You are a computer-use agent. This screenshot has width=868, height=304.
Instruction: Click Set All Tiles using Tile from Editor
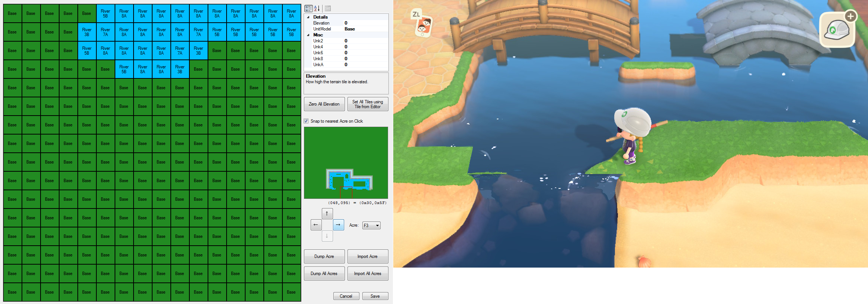[x=368, y=104]
